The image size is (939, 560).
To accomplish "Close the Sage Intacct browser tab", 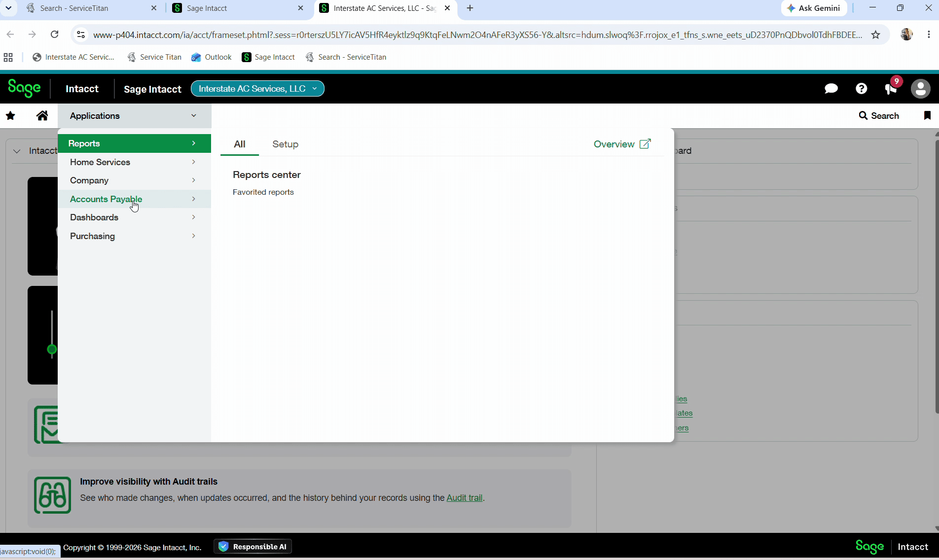I will pyautogui.click(x=300, y=8).
